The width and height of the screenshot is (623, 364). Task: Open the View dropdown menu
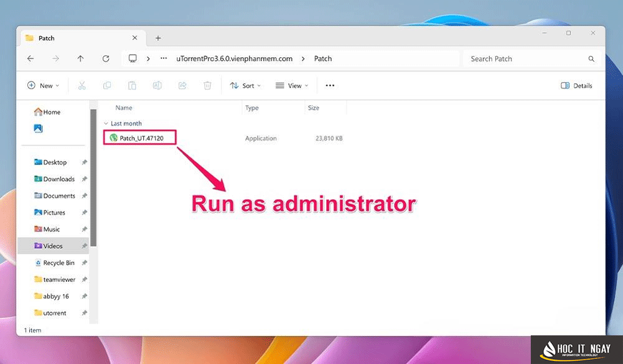point(292,85)
